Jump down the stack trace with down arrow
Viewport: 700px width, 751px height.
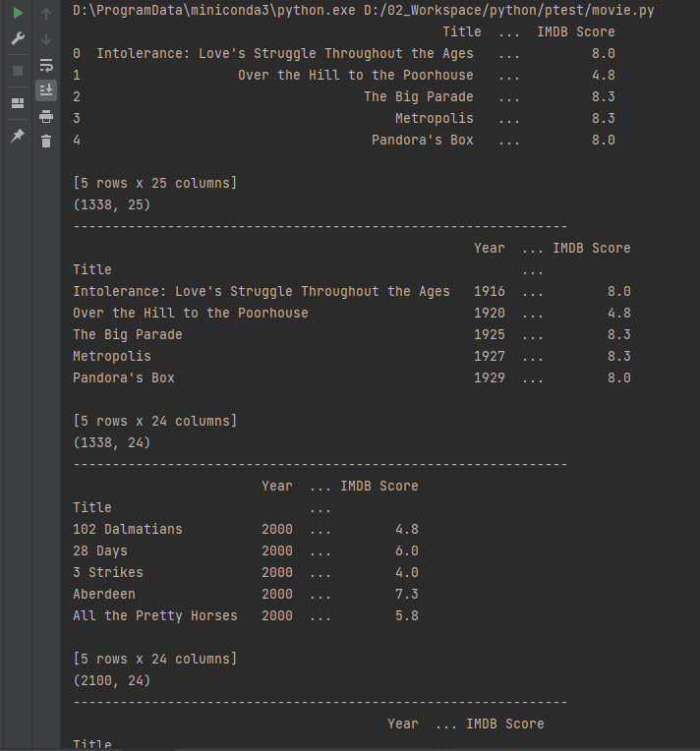[x=46, y=39]
